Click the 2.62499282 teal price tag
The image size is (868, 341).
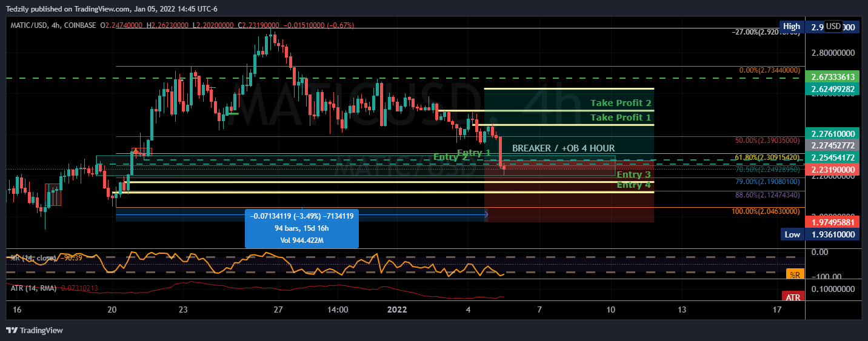tap(833, 89)
